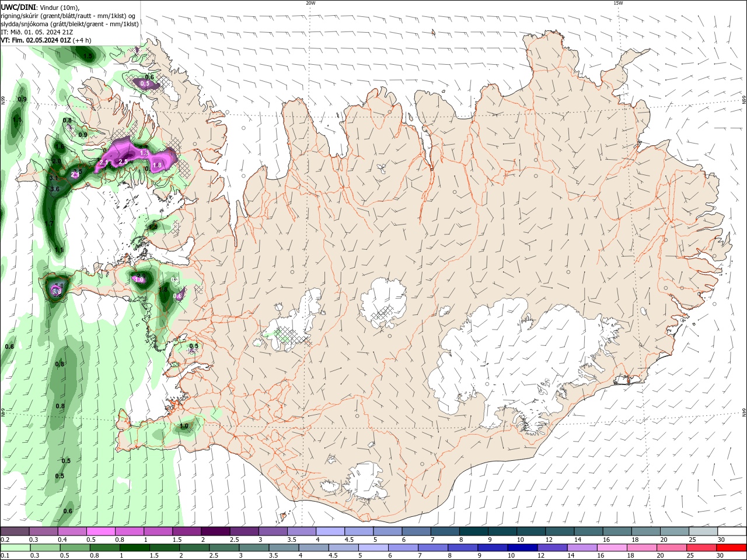Click the grey-blue swatch at 3.5 in the rain legend
The width and height of the screenshot is (747, 560).
pyautogui.click(x=283, y=548)
